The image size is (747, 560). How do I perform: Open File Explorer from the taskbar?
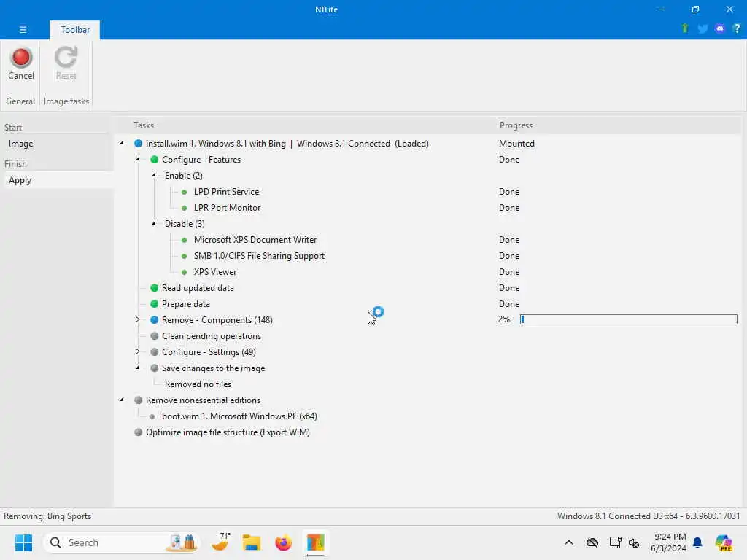[252, 542]
